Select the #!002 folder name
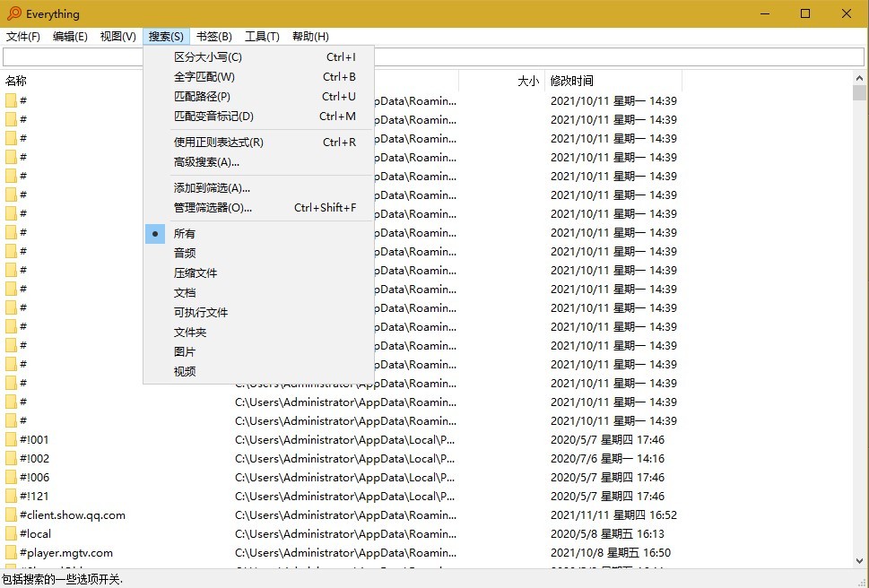This screenshot has width=869, height=588. 34,458
